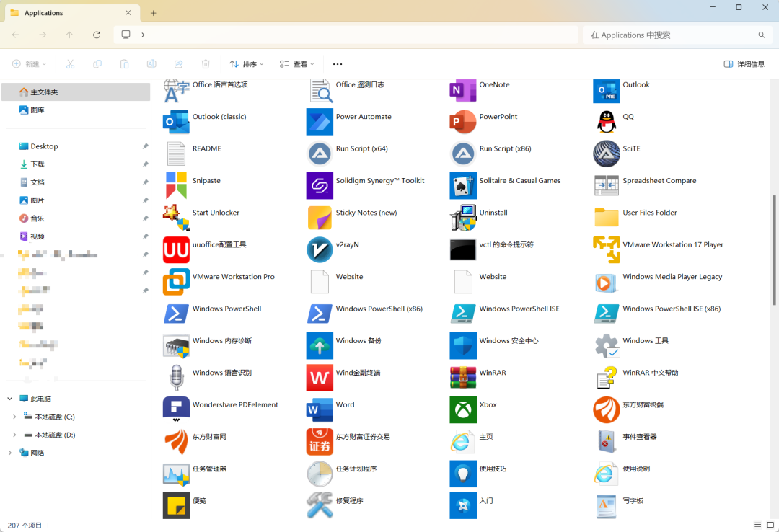Open the SciTE editor icon
The width and height of the screenshot is (779, 532).
[606, 154]
